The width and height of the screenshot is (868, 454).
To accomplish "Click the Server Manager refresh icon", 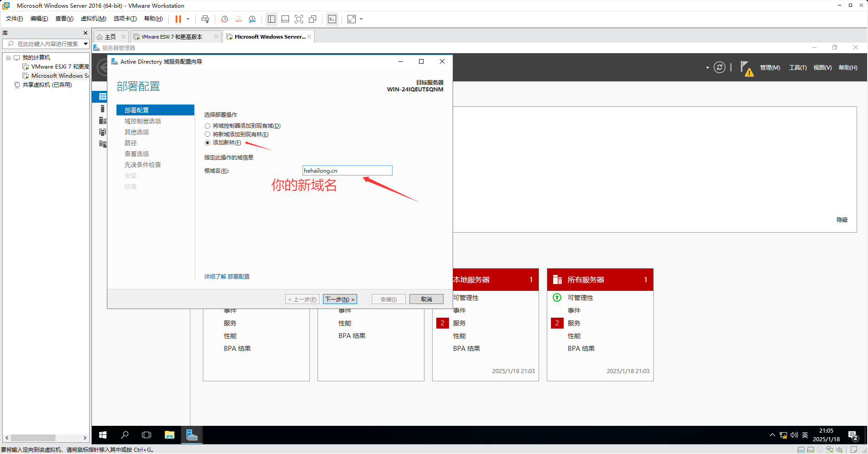I will pos(719,68).
